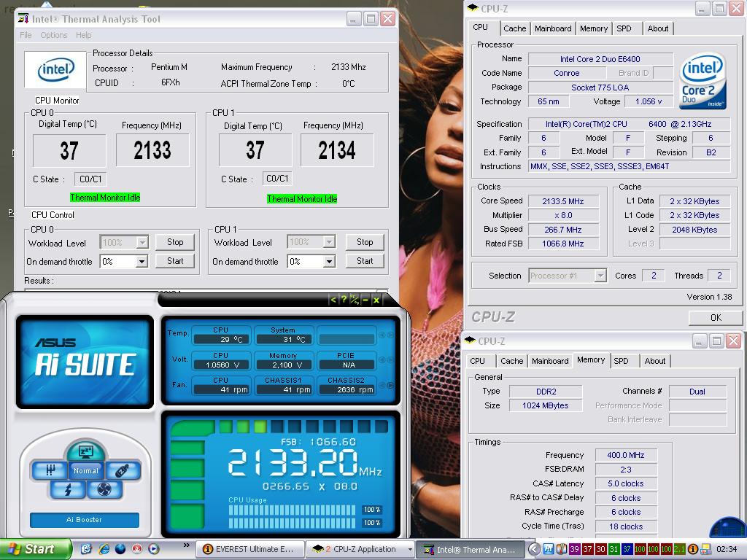Click OK in the CPU-Z window
This screenshot has height=560, width=747.
click(716, 318)
